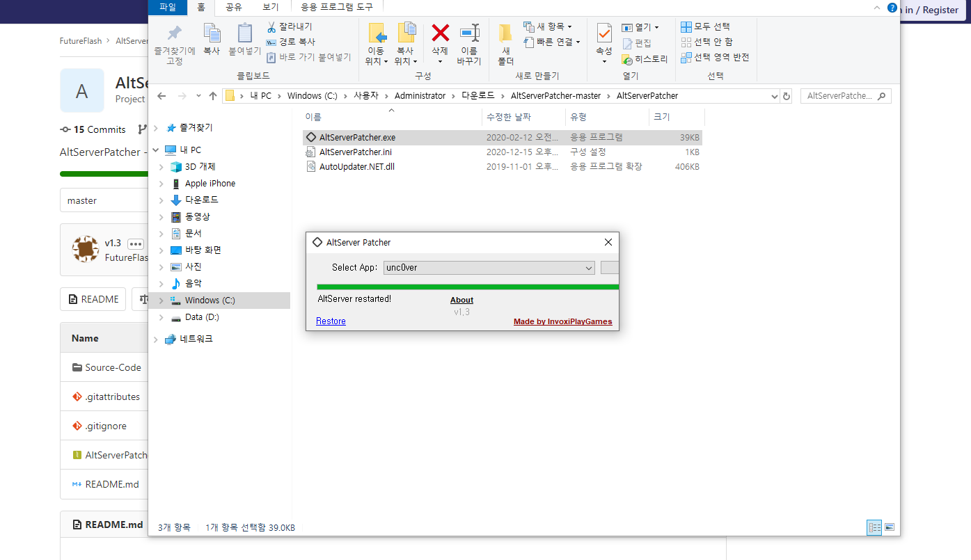Select all items (모두 선택)
Viewport: 971px width, 560px height.
(706, 26)
